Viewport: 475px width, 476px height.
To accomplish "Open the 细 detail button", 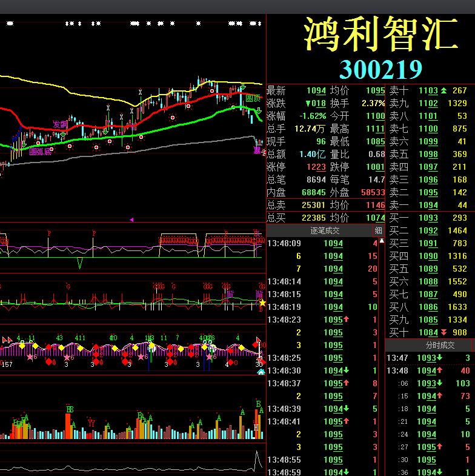I will click(x=378, y=230).
